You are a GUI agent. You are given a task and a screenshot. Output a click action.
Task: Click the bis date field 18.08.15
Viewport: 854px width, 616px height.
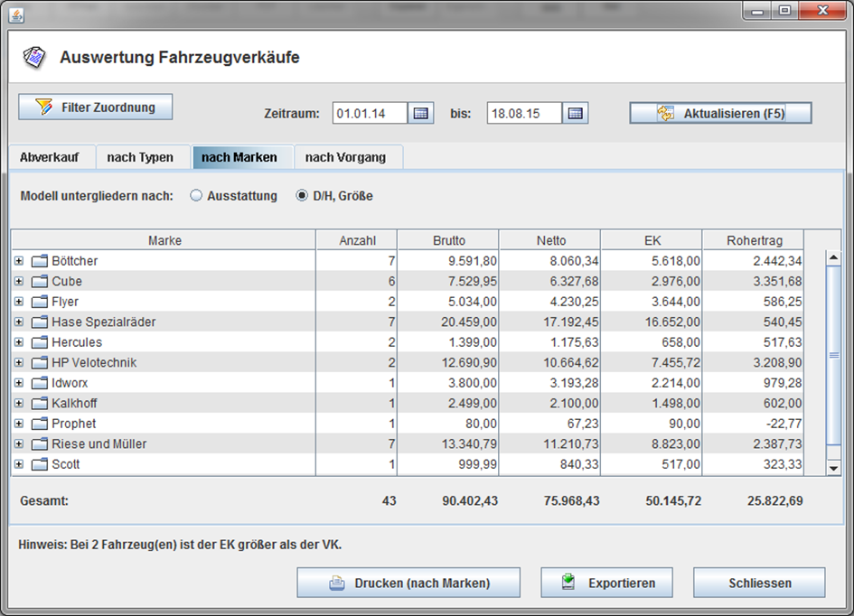(x=524, y=113)
